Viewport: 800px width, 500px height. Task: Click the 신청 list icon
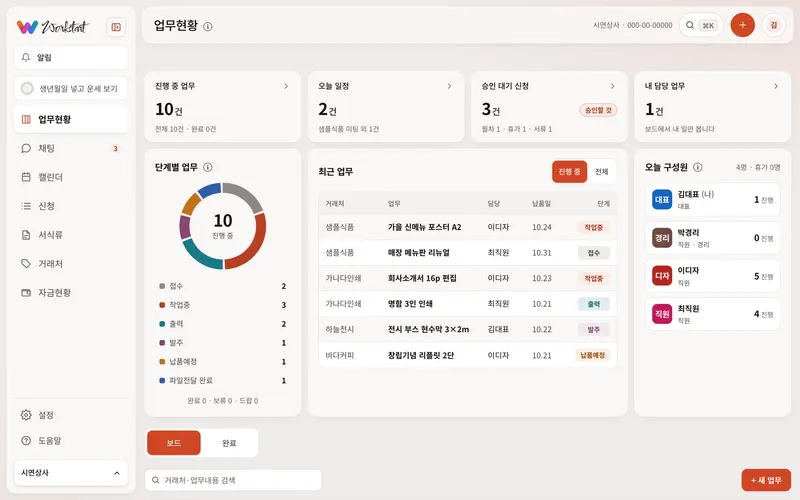26,206
